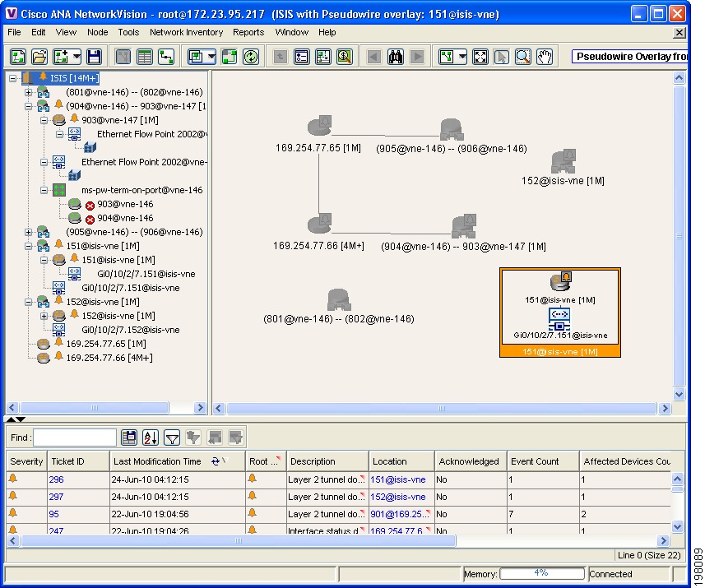Select Gi0/10/2/7.152@isis-vne tree item
This screenshot has height=588, width=705.
[x=131, y=330]
